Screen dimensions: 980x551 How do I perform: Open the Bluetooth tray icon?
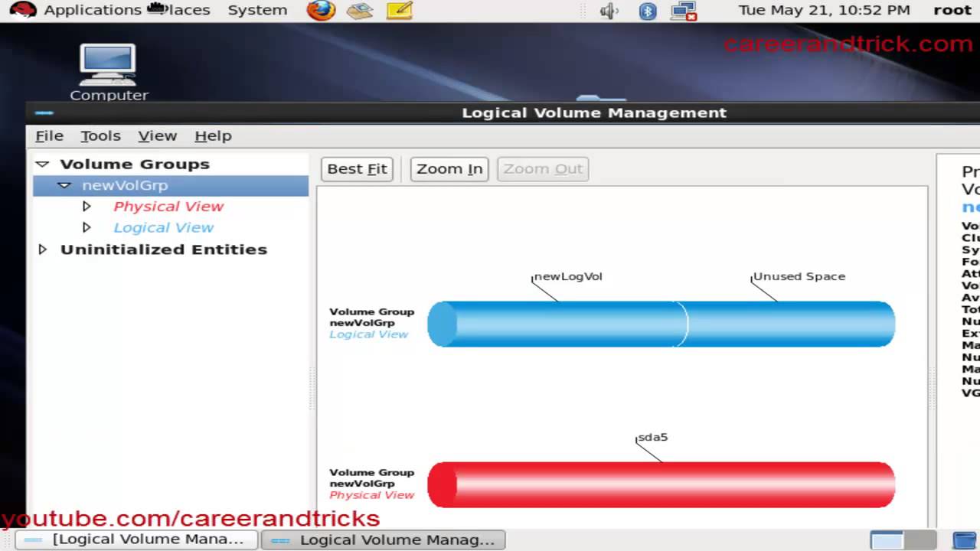[648, 11]
